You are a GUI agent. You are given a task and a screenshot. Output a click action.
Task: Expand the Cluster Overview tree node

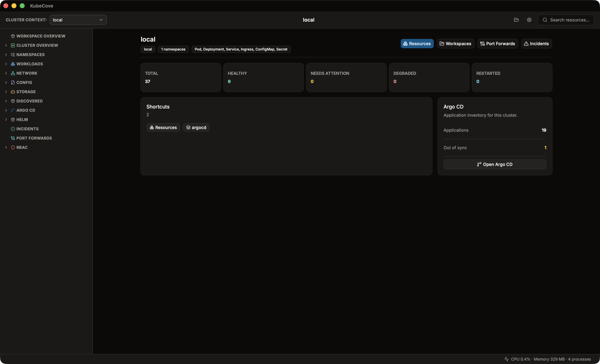[6, 45]
